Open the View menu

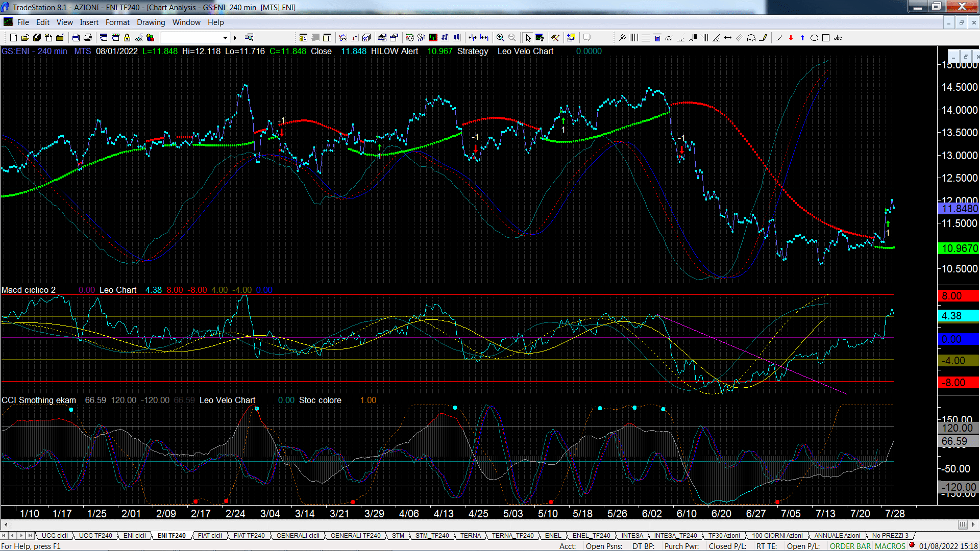tap(65, 22)
